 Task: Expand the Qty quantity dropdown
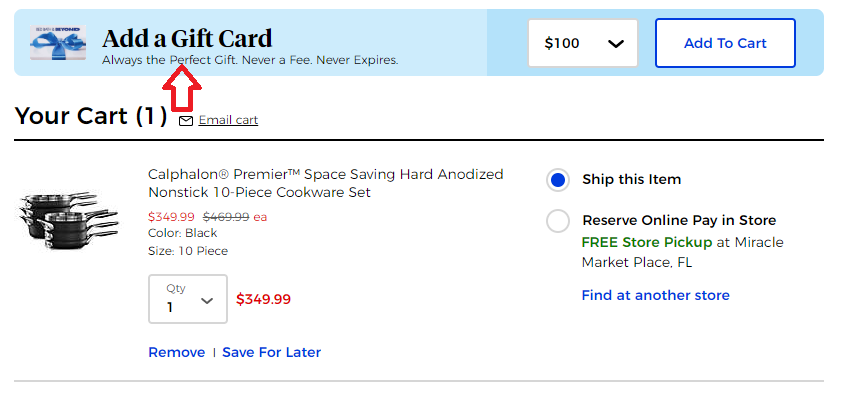(x=188, y=299)
